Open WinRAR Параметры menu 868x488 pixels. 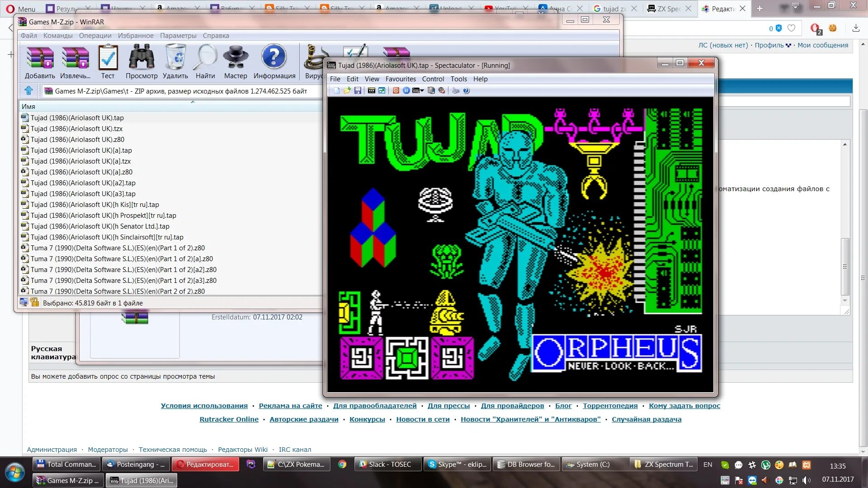pos(178,35)
